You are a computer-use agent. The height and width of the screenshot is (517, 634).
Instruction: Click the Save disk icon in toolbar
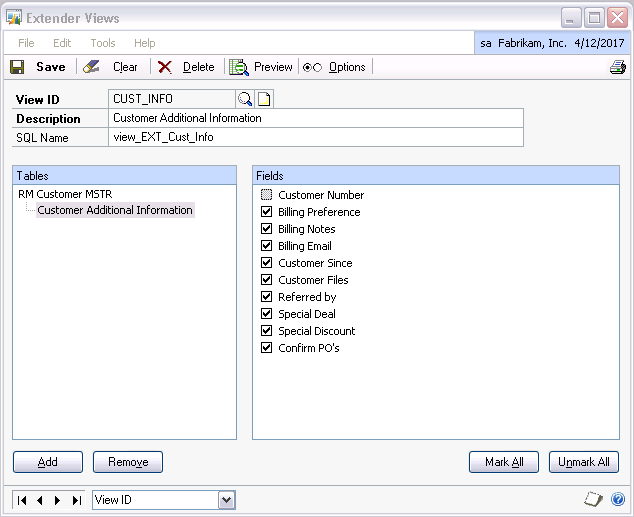coord(17,67)
